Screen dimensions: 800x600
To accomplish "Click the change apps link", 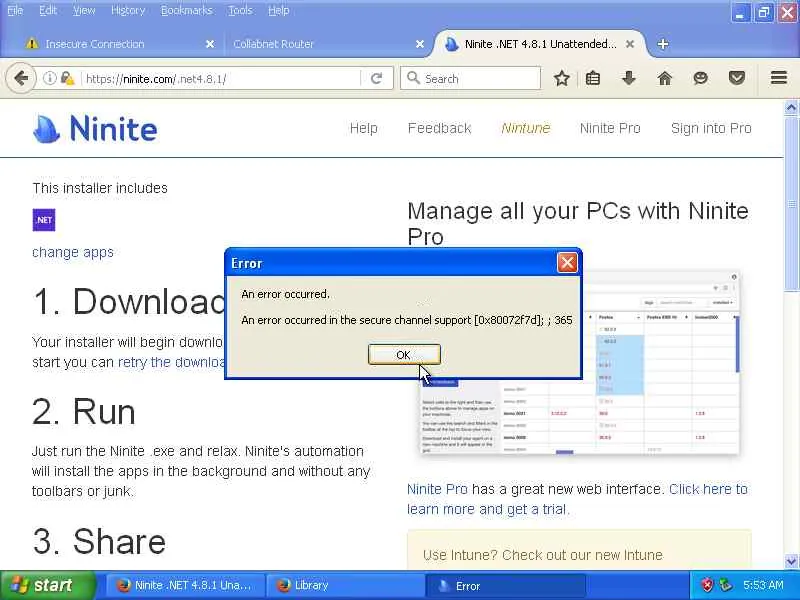I will click(73, 252).
